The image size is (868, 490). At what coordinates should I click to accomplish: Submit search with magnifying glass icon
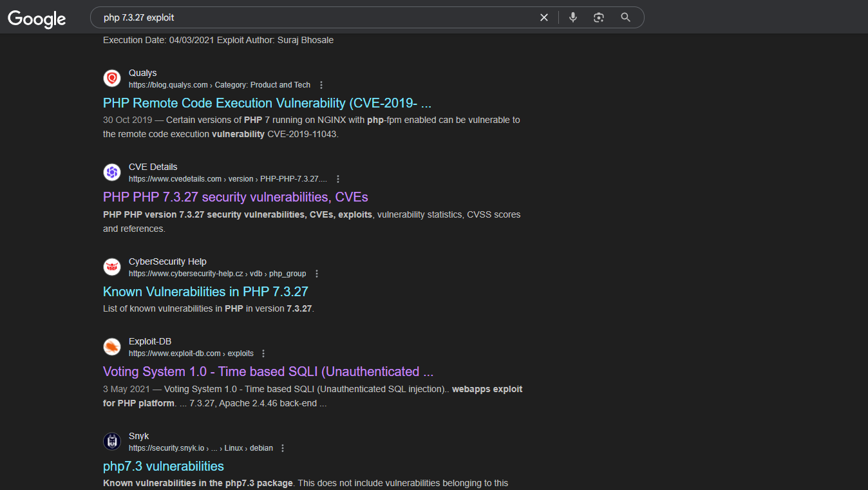click(x=625, y=17)
